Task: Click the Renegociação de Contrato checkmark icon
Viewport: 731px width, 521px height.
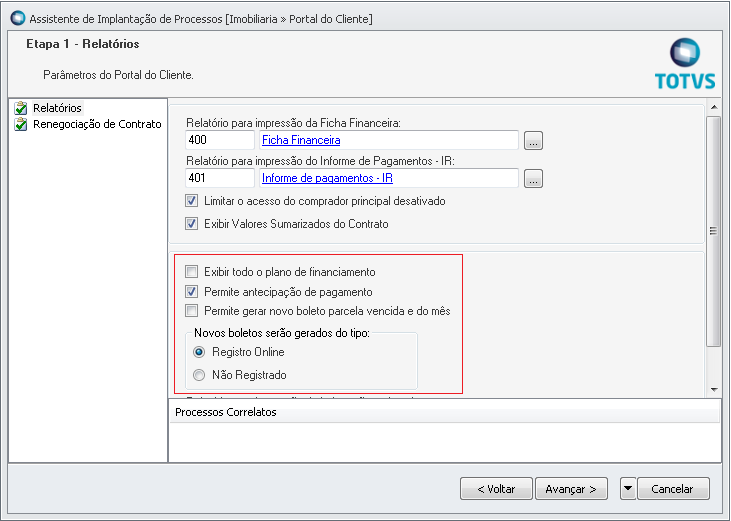Action: (x=21, y=124)
